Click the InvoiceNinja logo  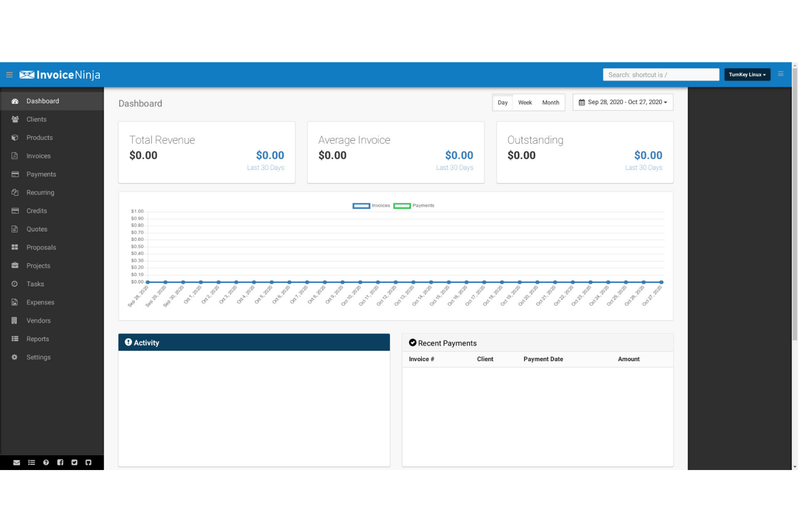tap(60, 75)
